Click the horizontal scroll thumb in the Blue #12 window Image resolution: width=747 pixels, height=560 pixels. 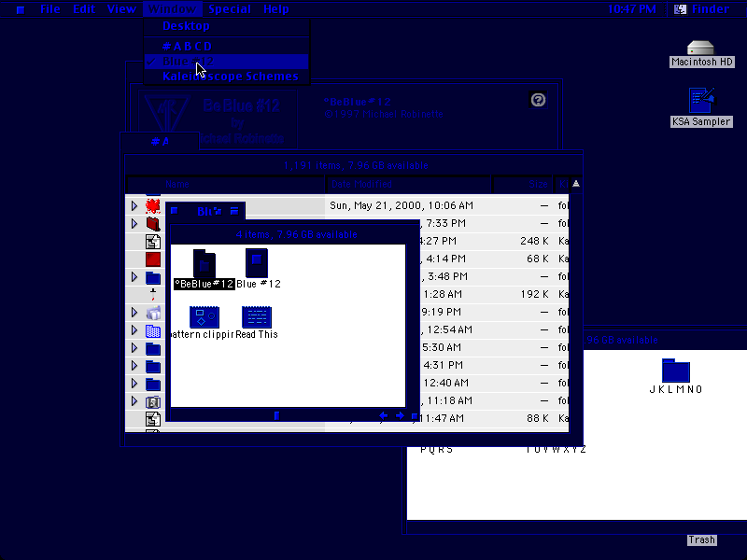coord(276,415)
